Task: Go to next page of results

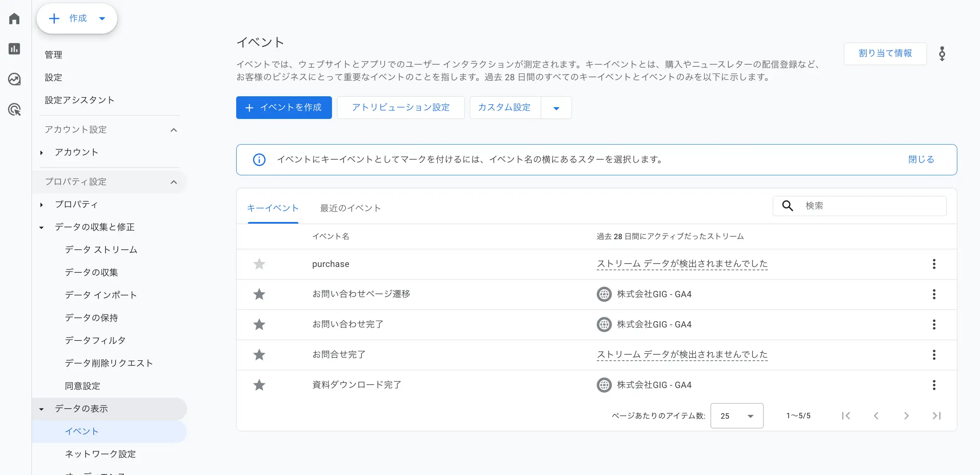Action: click(x=906, y=416)
